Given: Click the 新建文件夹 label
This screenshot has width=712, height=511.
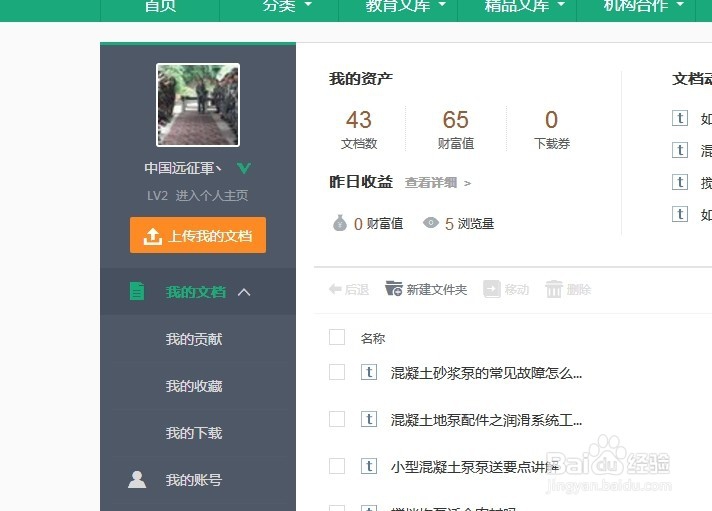Looking at the screenshot, I should click(x=436, y=289).
